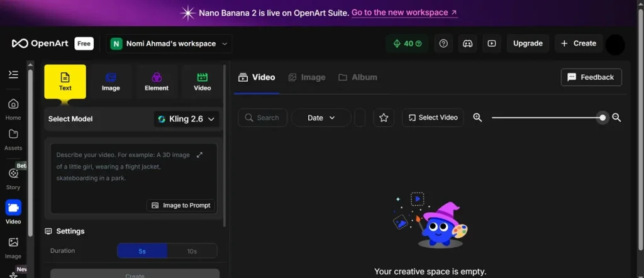This screenshot has width=644, height=278.
Task: Set duration to 10s
Action: point(192,251)
